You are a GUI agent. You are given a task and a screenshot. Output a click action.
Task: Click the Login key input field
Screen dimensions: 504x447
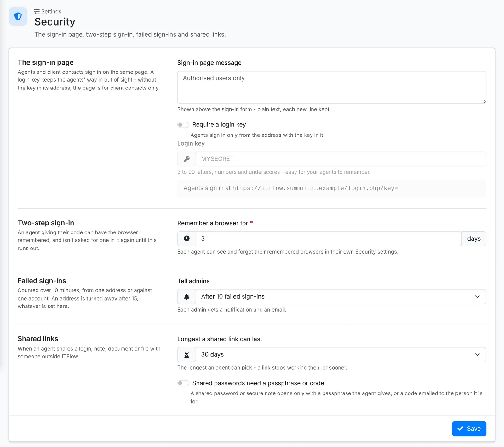click(x=341, y=159)
